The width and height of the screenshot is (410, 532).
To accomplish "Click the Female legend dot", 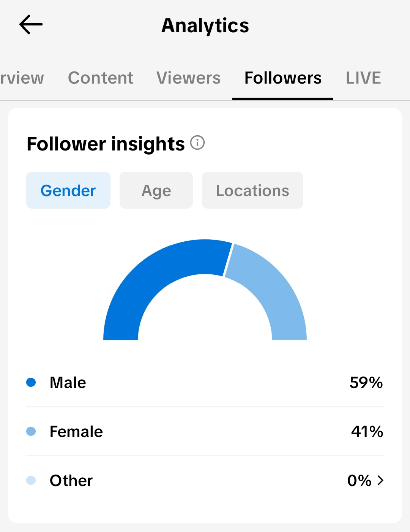I will [31, 431].
